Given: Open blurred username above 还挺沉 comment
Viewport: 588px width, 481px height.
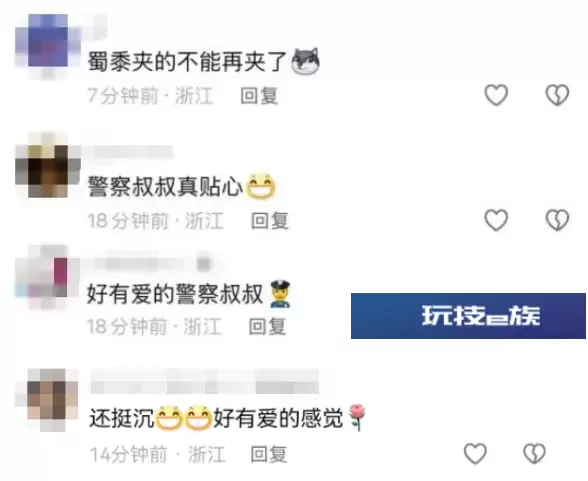Looking at the screenshot, I should click(x=204, y=382).
